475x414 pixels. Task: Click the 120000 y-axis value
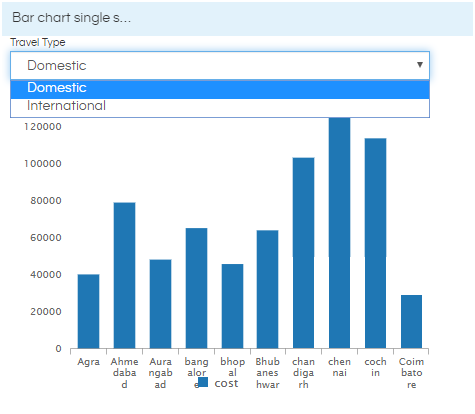click(43, 127)
